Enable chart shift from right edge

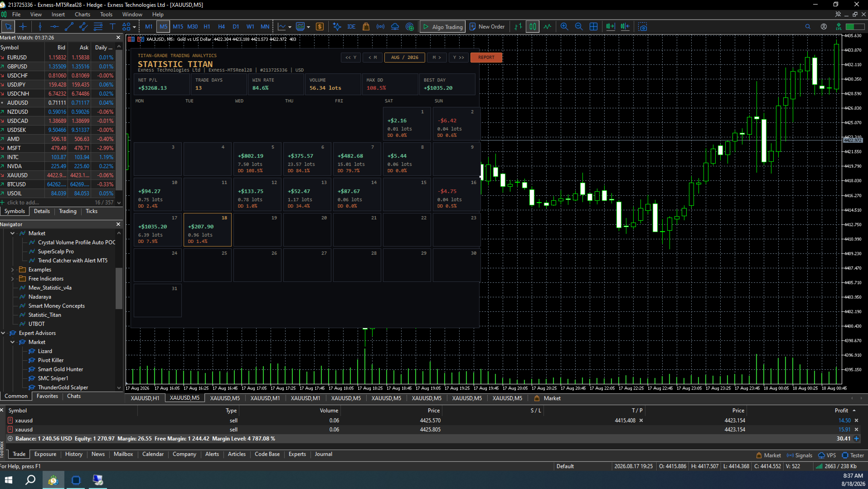point(625,27)
